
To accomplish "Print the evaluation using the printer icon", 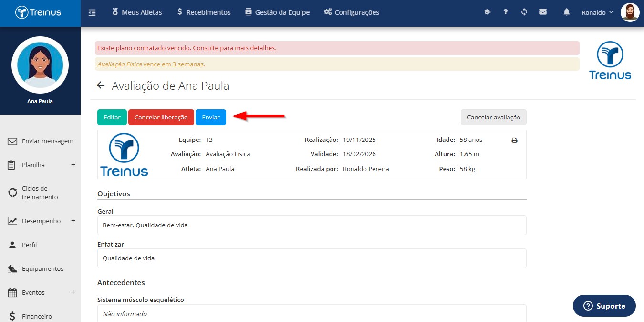I will pyautogui.click(x=514, y=140).
